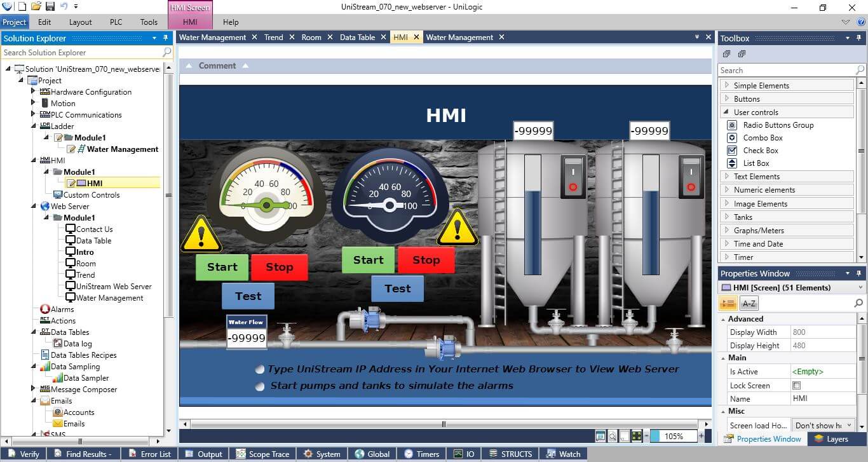The width and height of the screenshot is (868, 462).
Task: Pin the Solution Explorer panel
Action: [165, 38]
